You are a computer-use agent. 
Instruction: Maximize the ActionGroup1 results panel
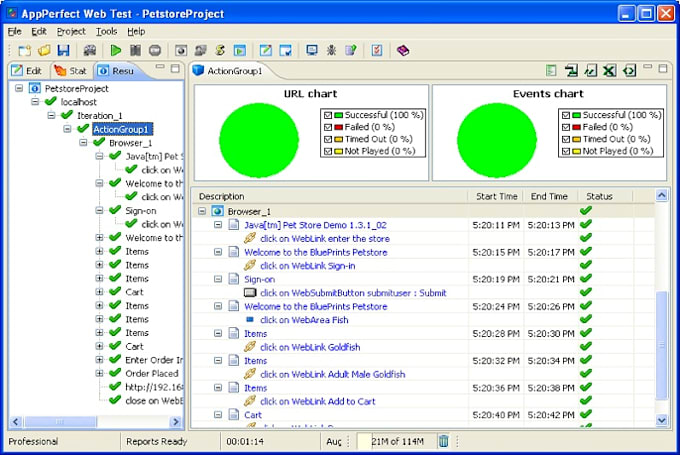pos(663,68)
